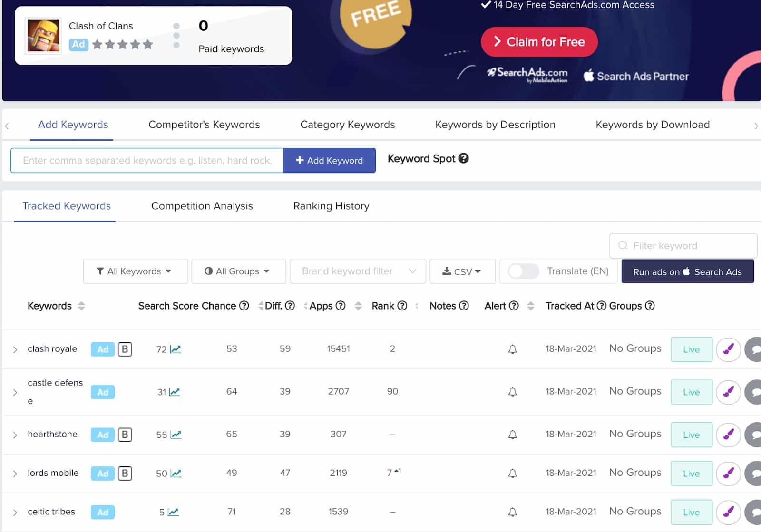
Task: Click Rank column help icon
Action: point(402,306)
